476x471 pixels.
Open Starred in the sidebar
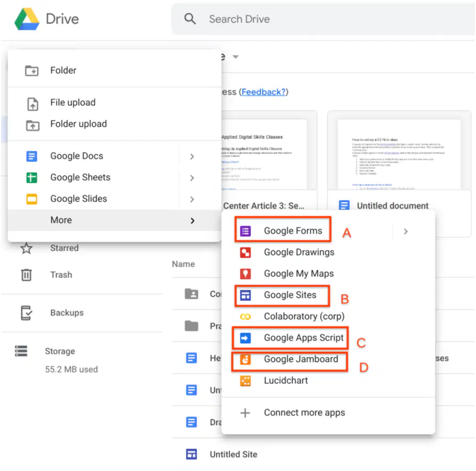pos(64,248)
